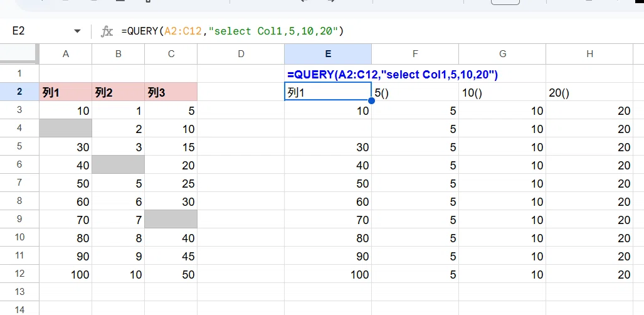
Task: Click empty cell D2 next to 列3
Action: pyautogui.click(x=241, y=92)
